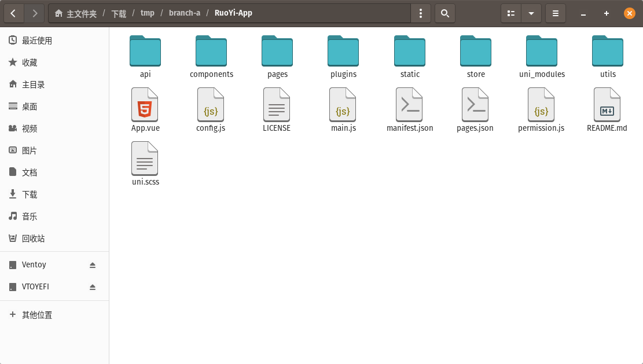Click the back navigation arrow

coord(14,13)
